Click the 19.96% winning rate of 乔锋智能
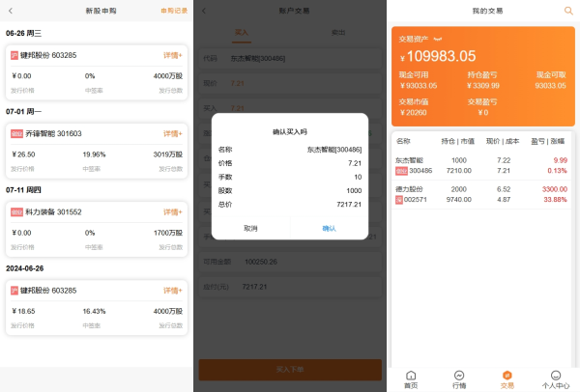The height and width of the screenshot is (392, 580). 94,154
